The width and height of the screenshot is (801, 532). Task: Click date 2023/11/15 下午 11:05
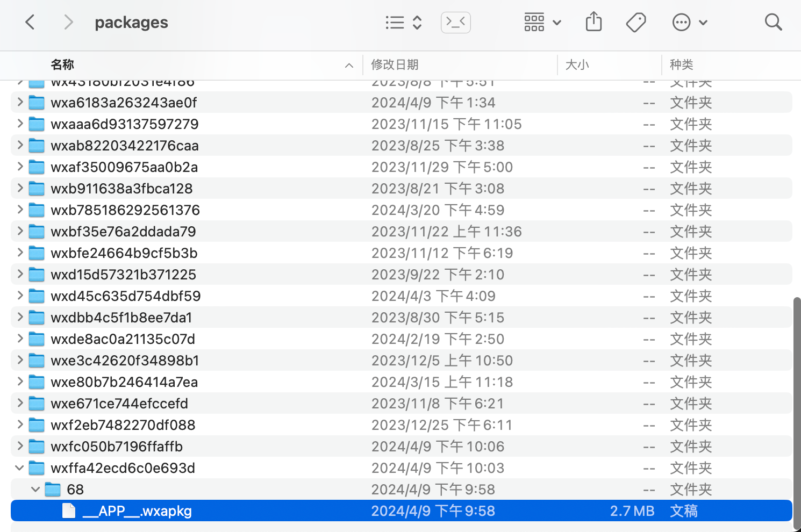[x=446, y=124]
